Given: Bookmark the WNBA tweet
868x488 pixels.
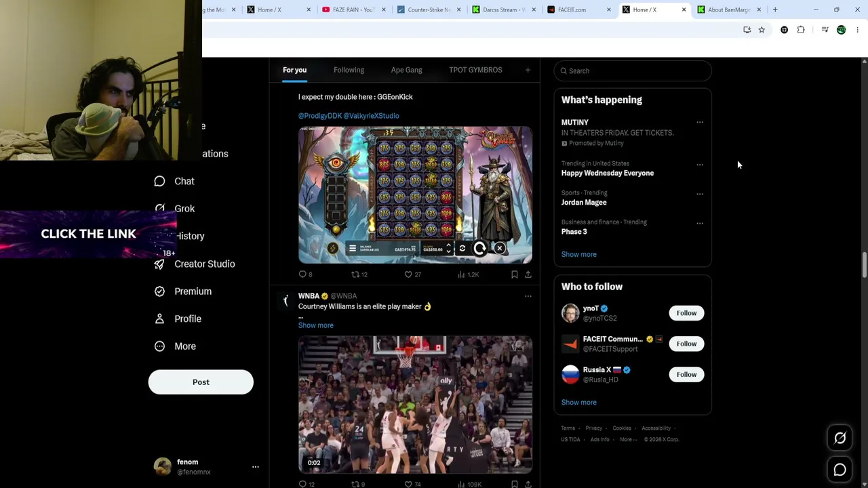Looking at the screenshot, I should coord(514,484).
